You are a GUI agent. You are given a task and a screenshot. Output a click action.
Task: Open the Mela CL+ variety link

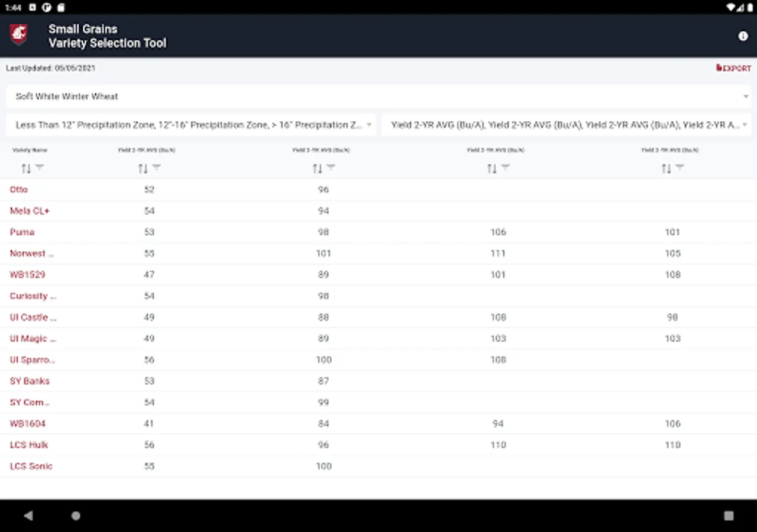[30, 211]
